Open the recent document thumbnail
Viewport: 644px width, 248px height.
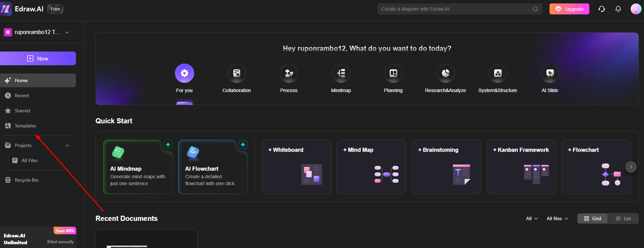point(146,239)
